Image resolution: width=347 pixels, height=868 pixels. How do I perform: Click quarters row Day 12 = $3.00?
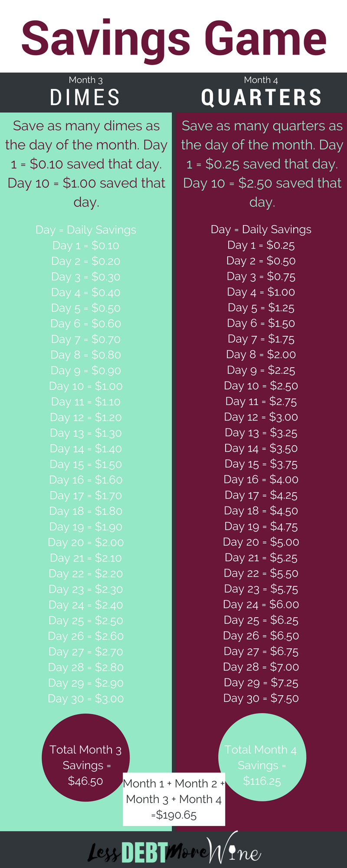point(261,417)
